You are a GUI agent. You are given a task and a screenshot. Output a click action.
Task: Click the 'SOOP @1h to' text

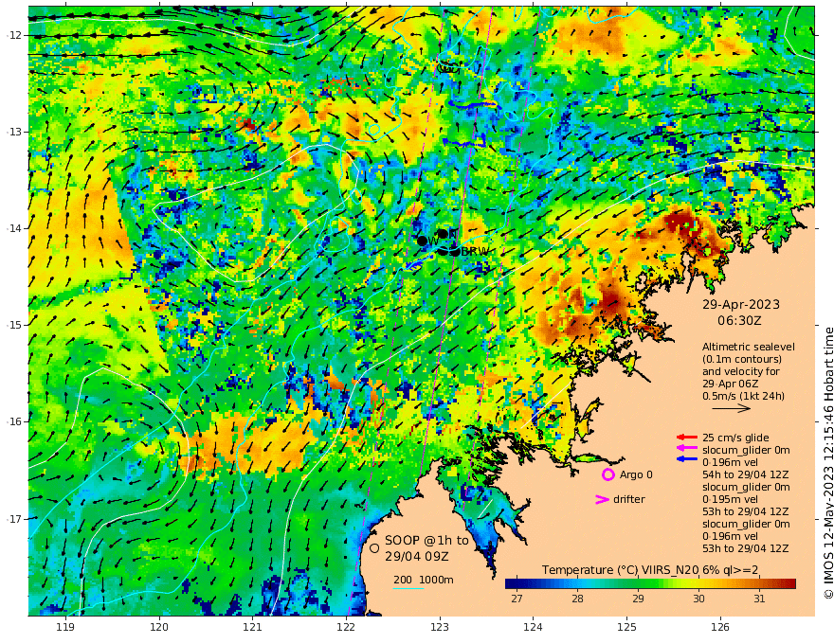click(427, 541)
